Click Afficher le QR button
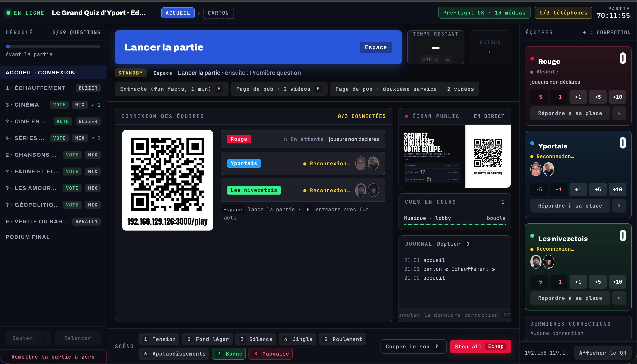Viewport: 637px width, 364px height. (603, 353)
